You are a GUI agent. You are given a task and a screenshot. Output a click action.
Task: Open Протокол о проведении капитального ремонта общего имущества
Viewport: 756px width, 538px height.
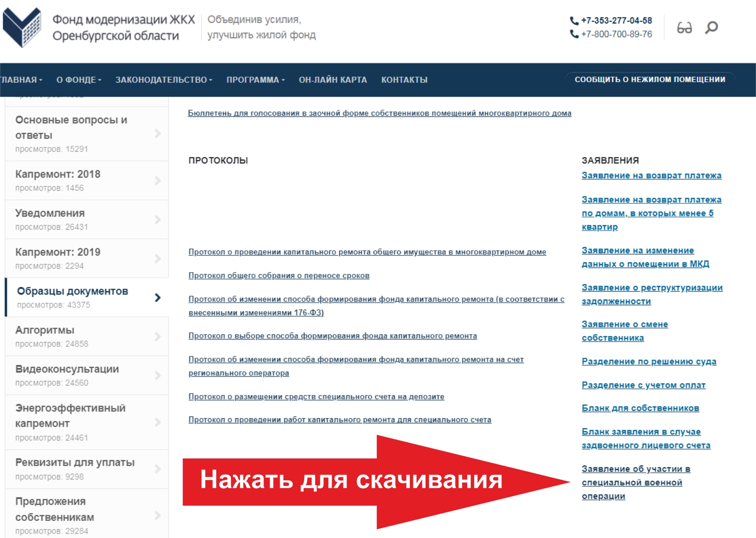tap(367, 252)
